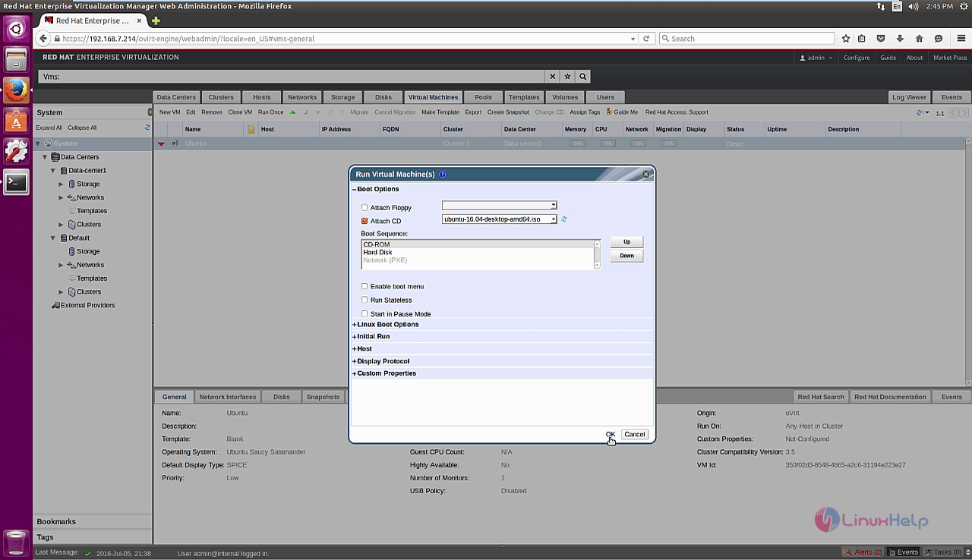972x560 pixels.
Task: Click the Boot Sequence list scrollbar
Action: point(597,254)
